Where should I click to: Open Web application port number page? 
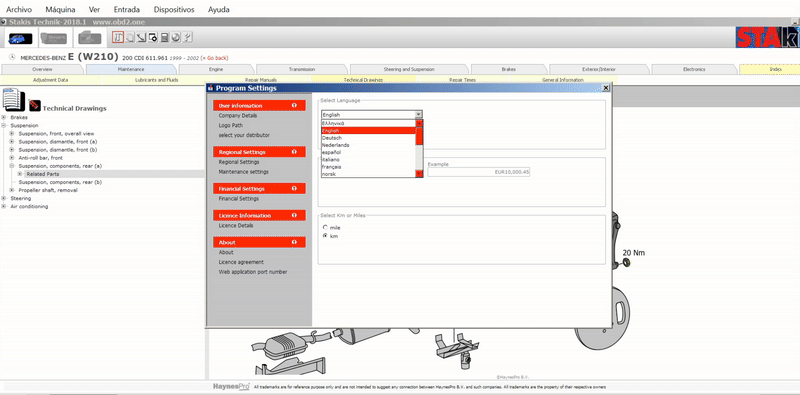253,272
